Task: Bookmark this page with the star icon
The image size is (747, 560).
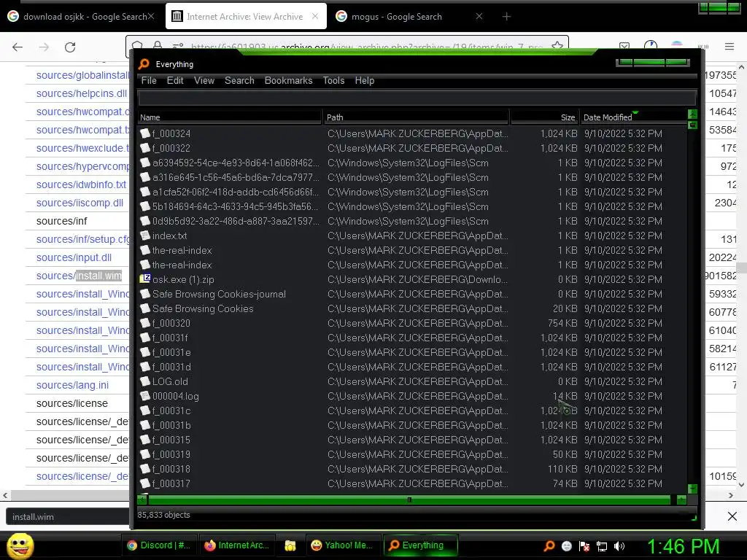Action: [x=557, y=45]
